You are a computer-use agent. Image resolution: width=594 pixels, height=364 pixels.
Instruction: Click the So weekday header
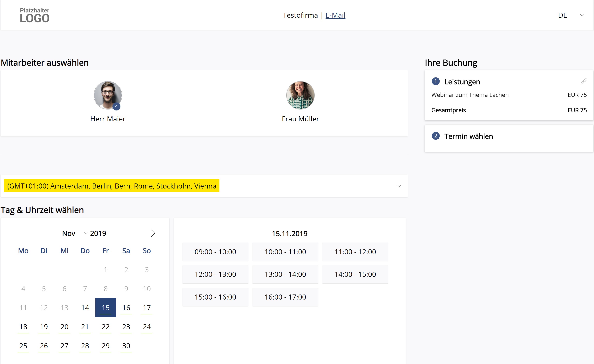[147, 251]
